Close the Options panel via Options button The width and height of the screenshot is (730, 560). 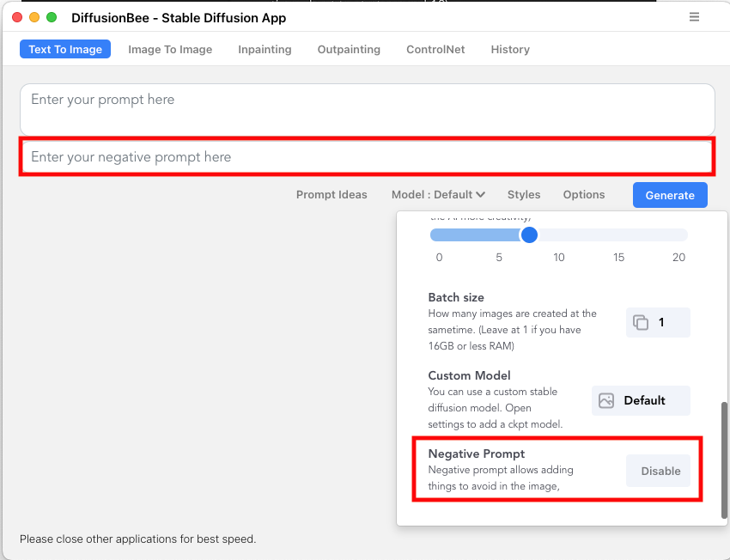click(584, 195)
